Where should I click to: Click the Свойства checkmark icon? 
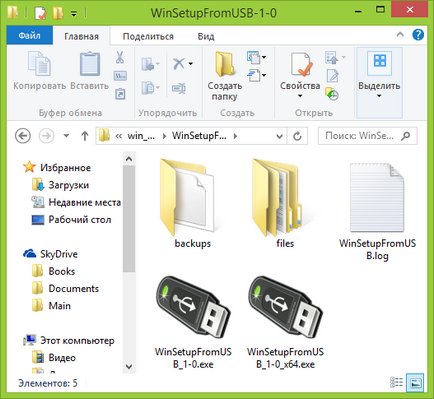[x=301, y=64]
